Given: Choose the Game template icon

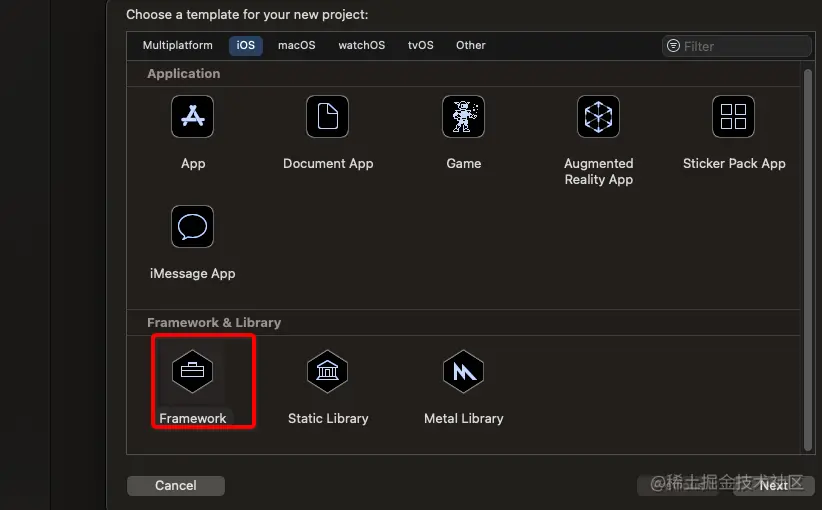Looking at the screenshot, I should (463, 116).
